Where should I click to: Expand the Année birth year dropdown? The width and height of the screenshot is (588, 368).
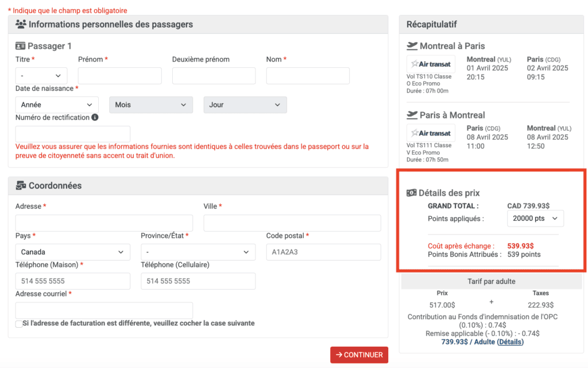click(x=56, y=105)
